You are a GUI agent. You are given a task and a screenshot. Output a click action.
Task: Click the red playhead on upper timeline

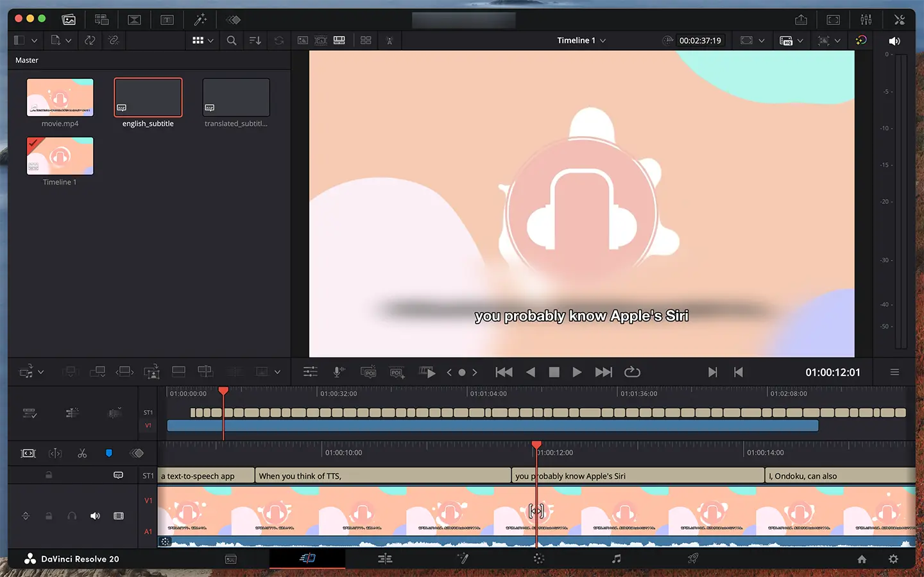tap(223, 391)
